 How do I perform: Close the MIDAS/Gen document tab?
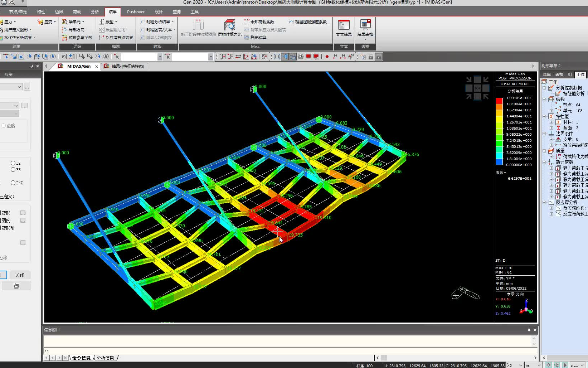(x=96, y=67)
